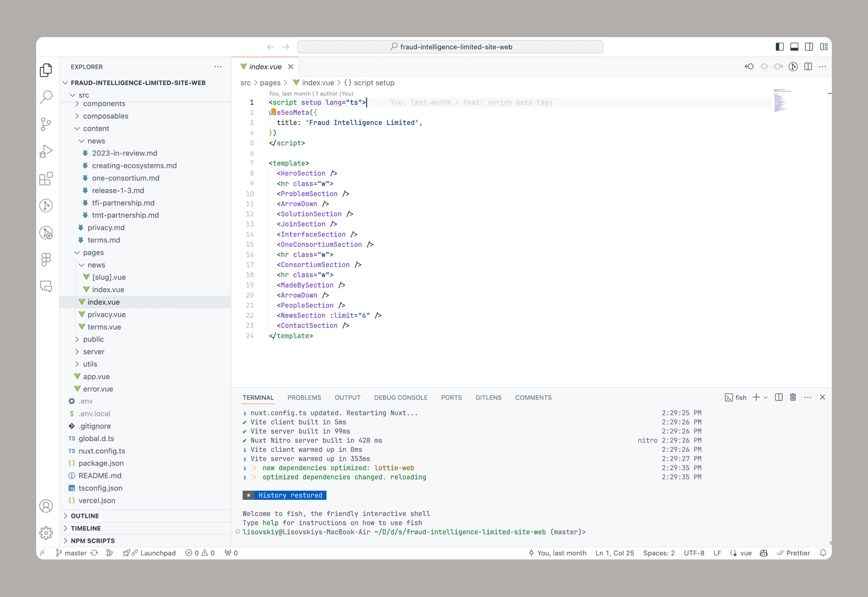This screenshot has height=597, width=868.
Task: Open privacy.vue under pages
Action: tap(106, 314)
